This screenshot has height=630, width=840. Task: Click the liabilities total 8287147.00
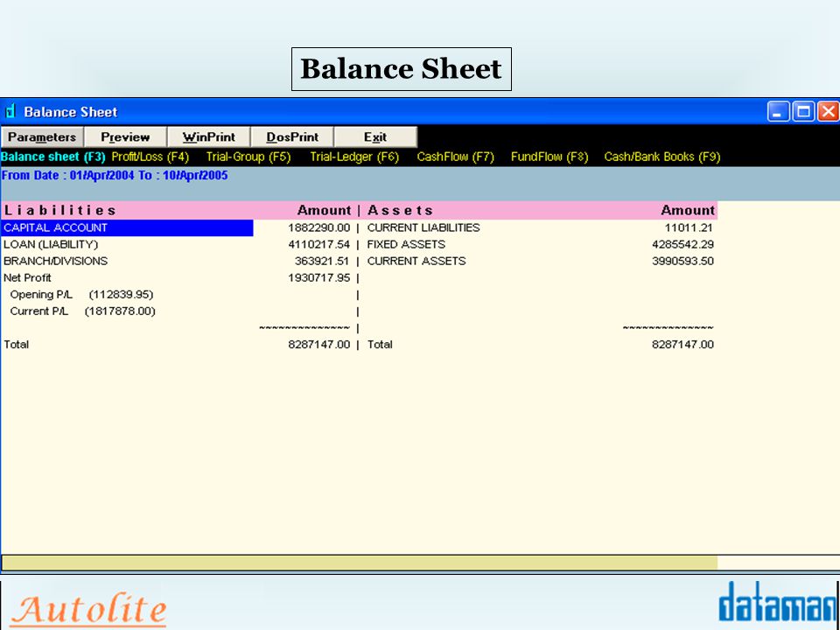tap(318, 345)
